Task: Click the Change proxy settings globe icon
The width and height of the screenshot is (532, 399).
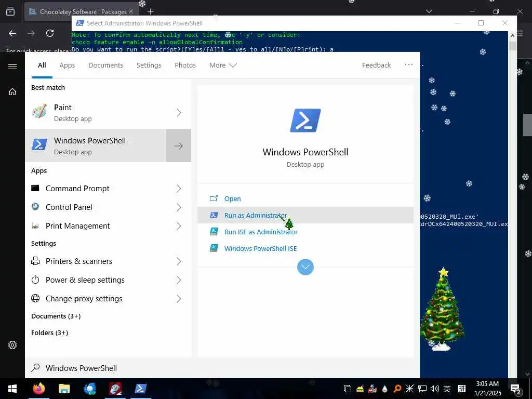Action: [x=35, y=298]
